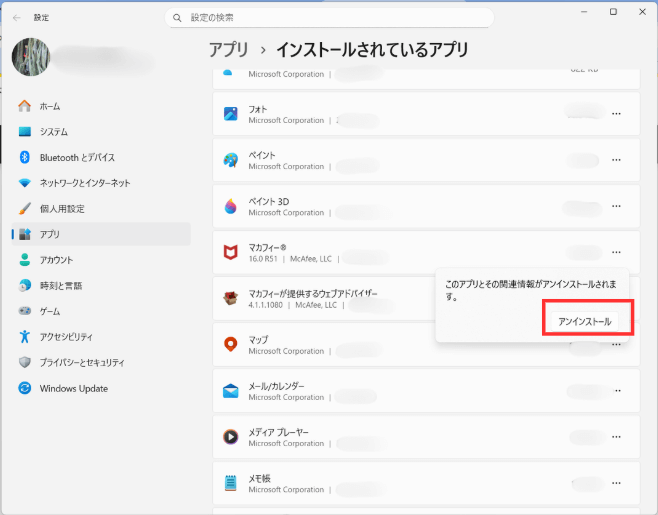Viewport: 658px width, 515px height.
Task: Focus the 設定の検索 search box
Action: pyautogui.click(x=329, y=18)
